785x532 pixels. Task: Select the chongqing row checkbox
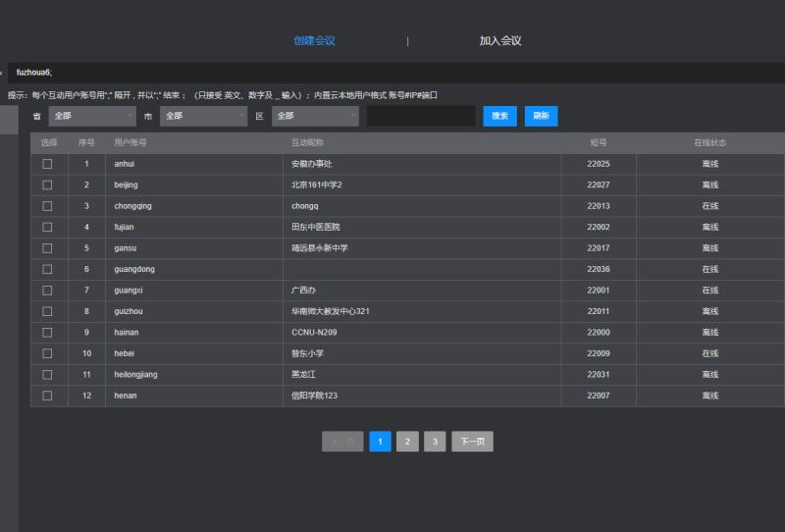[47, 206]
